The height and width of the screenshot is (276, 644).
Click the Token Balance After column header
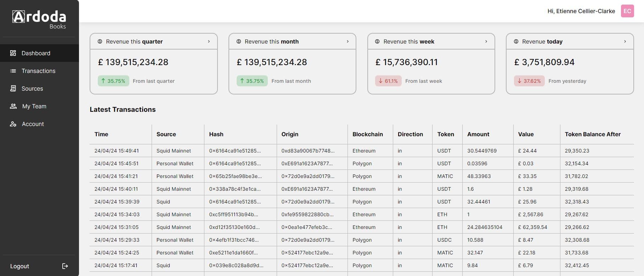(592, 134)
